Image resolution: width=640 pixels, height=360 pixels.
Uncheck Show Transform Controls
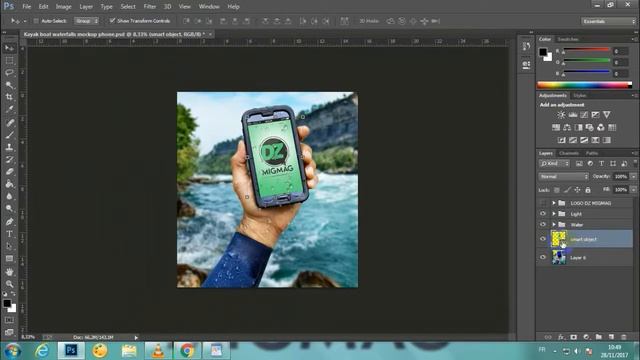point(112,20)
